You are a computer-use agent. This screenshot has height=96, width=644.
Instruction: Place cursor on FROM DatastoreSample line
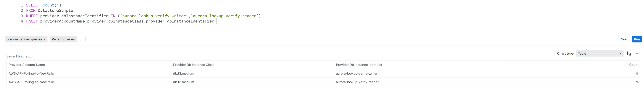tap(50, 10)
